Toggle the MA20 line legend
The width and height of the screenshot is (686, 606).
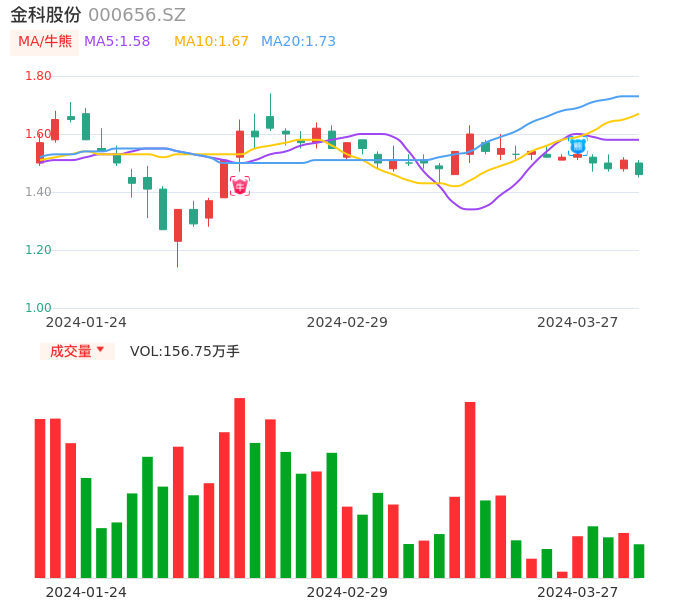click(298, 42)
